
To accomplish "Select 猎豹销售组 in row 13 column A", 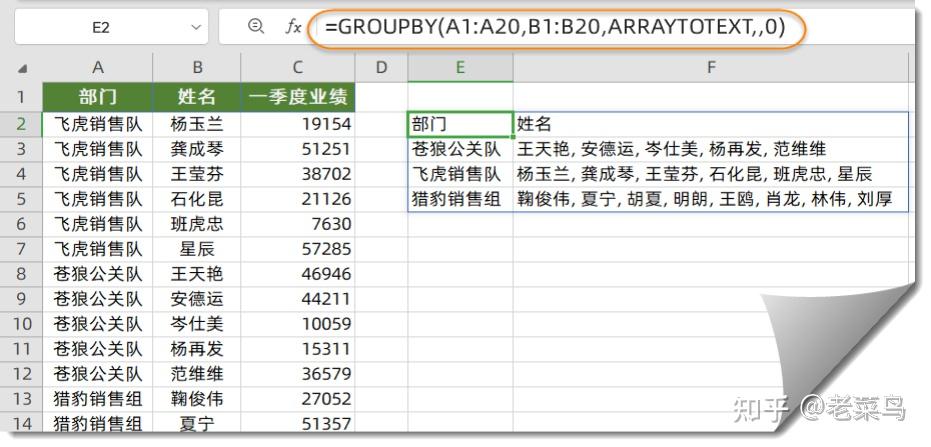I will click(x=98, y=398).
